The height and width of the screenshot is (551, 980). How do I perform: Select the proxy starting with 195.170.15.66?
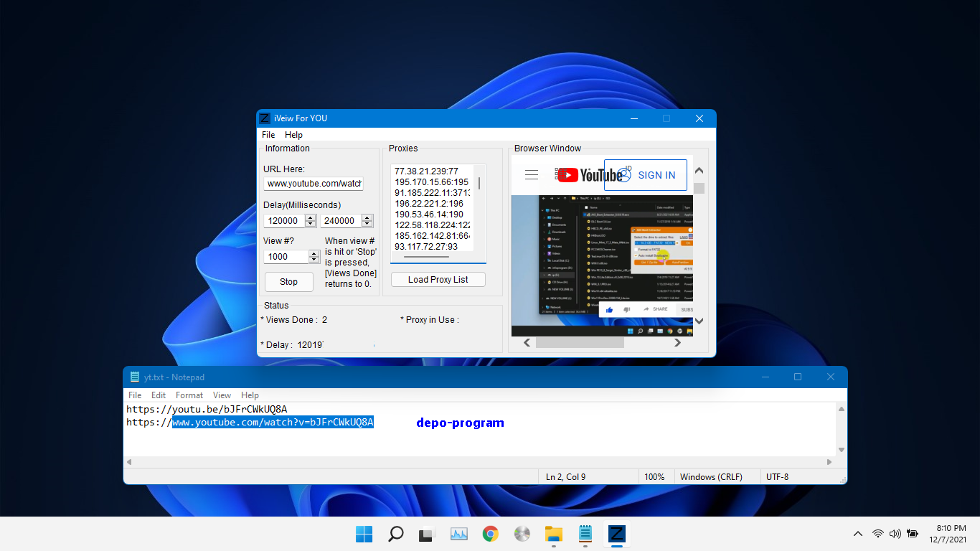click(431, 182)
